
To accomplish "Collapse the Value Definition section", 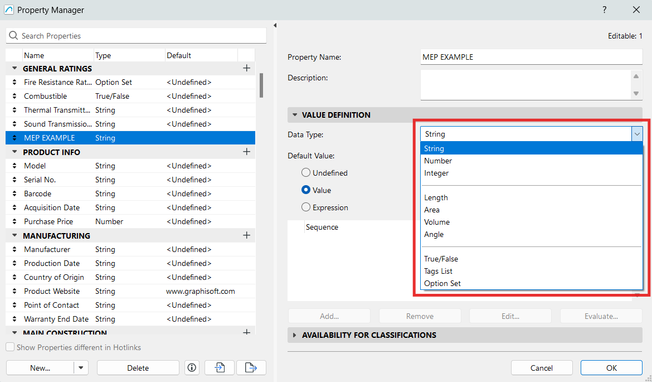I will coord(295,115).
